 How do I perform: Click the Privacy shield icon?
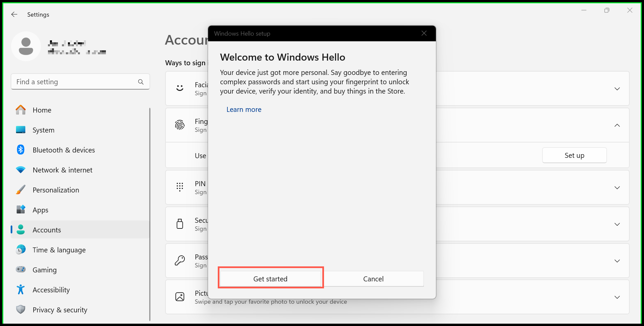21,310
